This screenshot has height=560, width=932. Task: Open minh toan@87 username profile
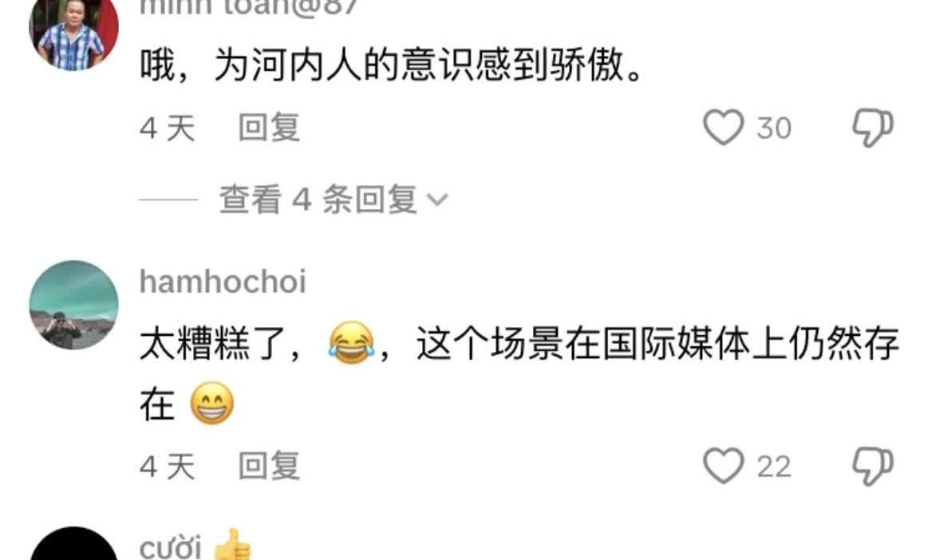[x=248, y=7]
